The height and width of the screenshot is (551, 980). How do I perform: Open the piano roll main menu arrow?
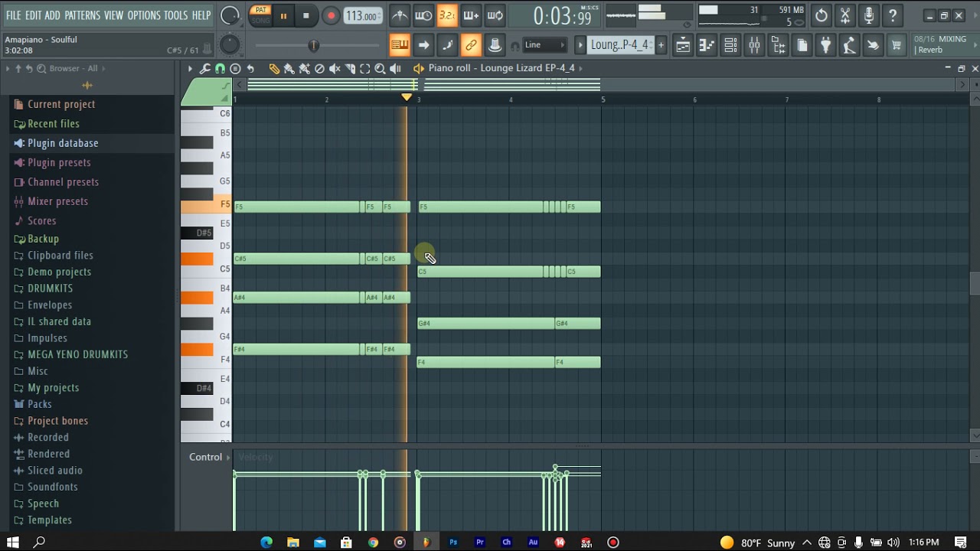(x=190, y=69)
